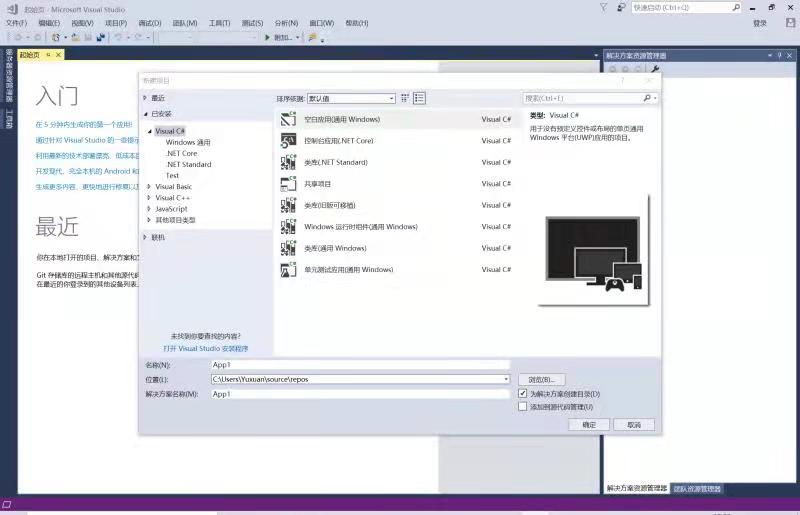The image size is (800, 515).
Task: Click the wrench properties icon in Solution Explorer
Action: [656, 68]
